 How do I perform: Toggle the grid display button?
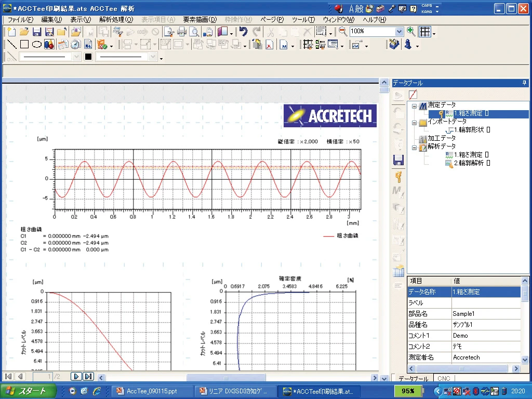(x=425, y=32)
